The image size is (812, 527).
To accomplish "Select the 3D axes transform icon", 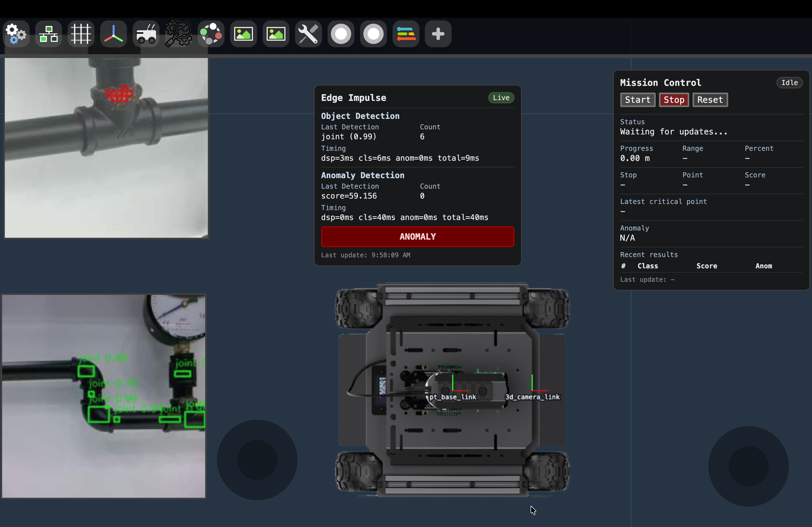I will [113, 34].
